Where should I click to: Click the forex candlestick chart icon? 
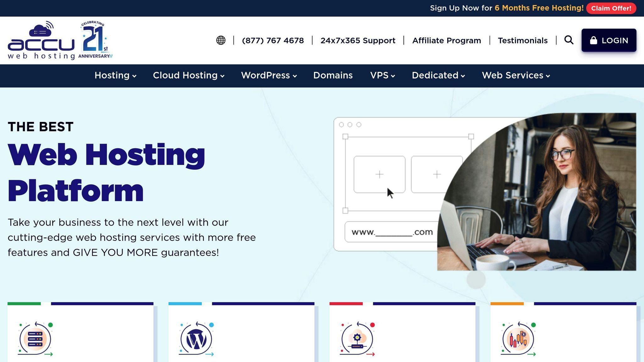tap(518, 339)
